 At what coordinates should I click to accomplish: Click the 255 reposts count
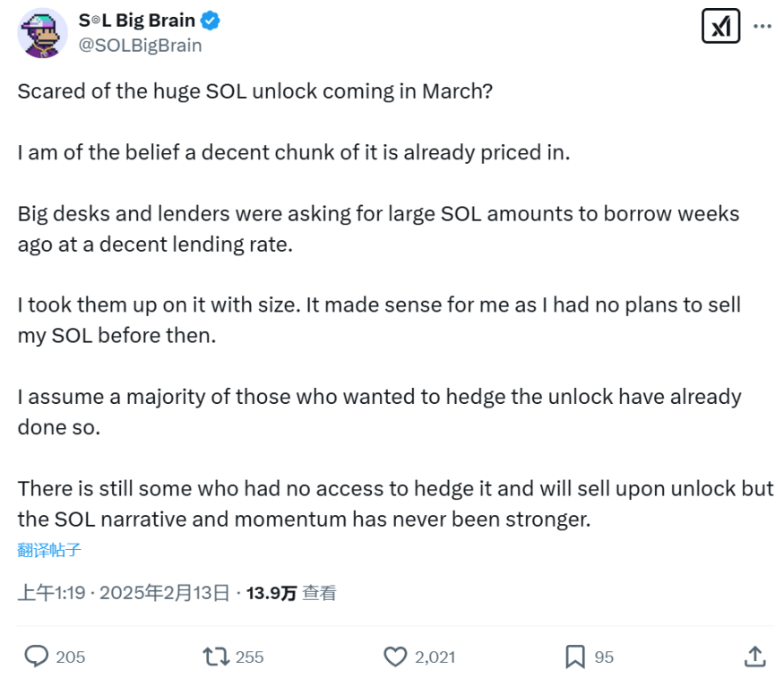249,657
